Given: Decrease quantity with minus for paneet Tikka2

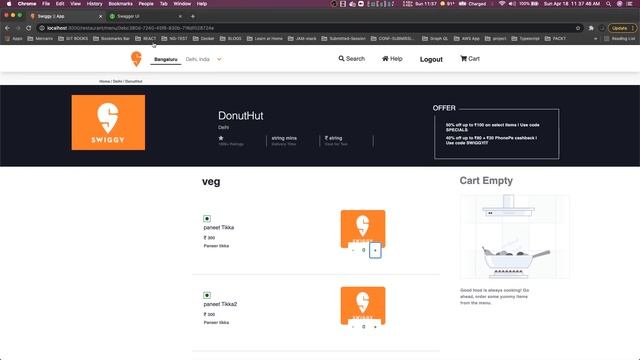Looking at the screenshot, I should (353, 327).
